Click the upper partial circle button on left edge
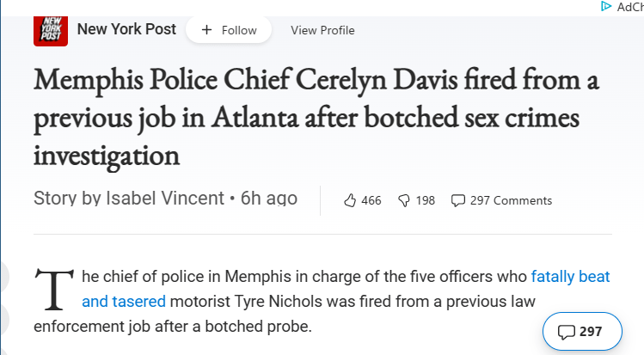Viewport: 644px width, 355px height. click(3, 277)
